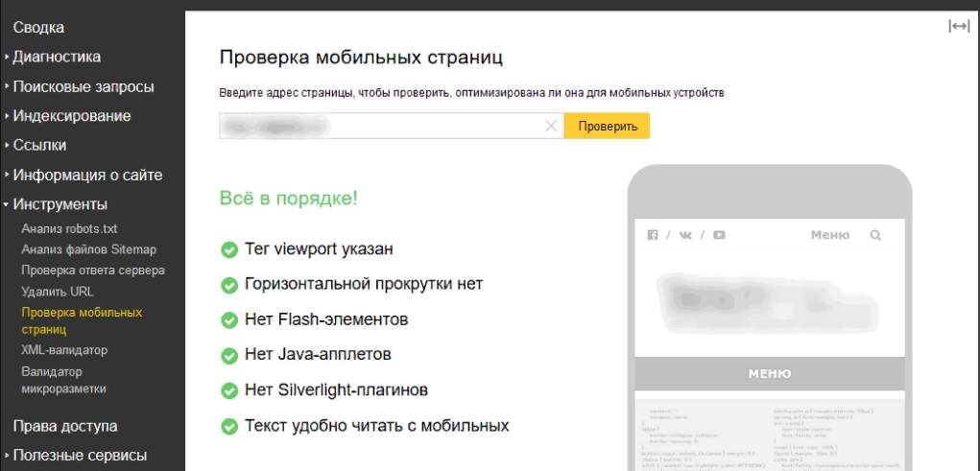Click the 'Проверка мобильных страниц' page heading
The width and height of the screenshot is (980, 471).
pos(361,59)
